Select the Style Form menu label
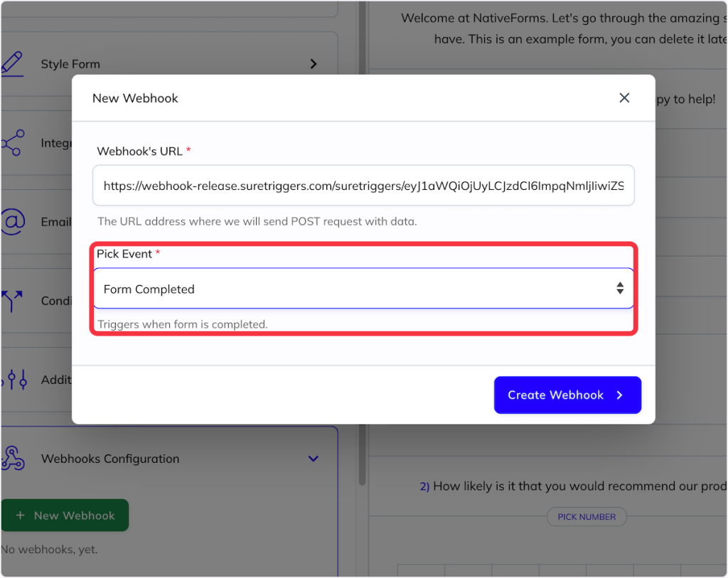This screenshot has height=578, width=728. 70,64
